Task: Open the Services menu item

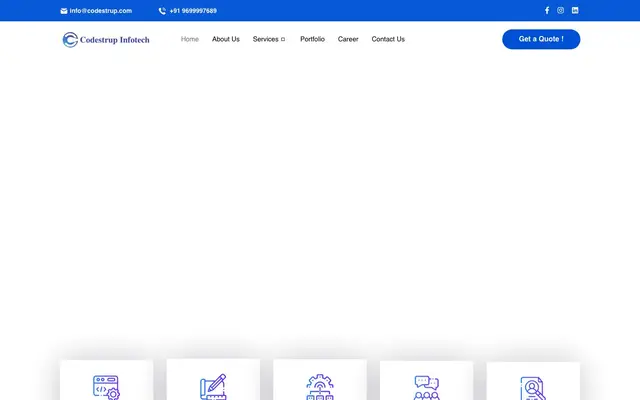Action: [266, 39]
